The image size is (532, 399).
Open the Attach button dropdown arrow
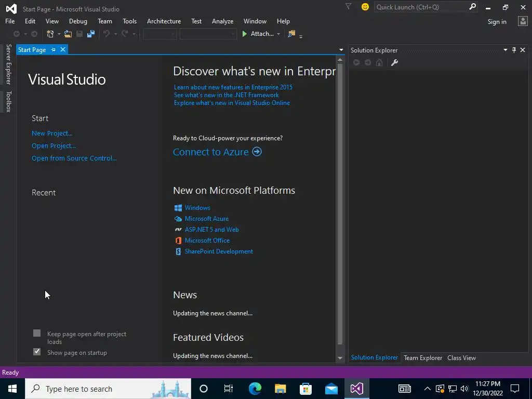[278, 34]
